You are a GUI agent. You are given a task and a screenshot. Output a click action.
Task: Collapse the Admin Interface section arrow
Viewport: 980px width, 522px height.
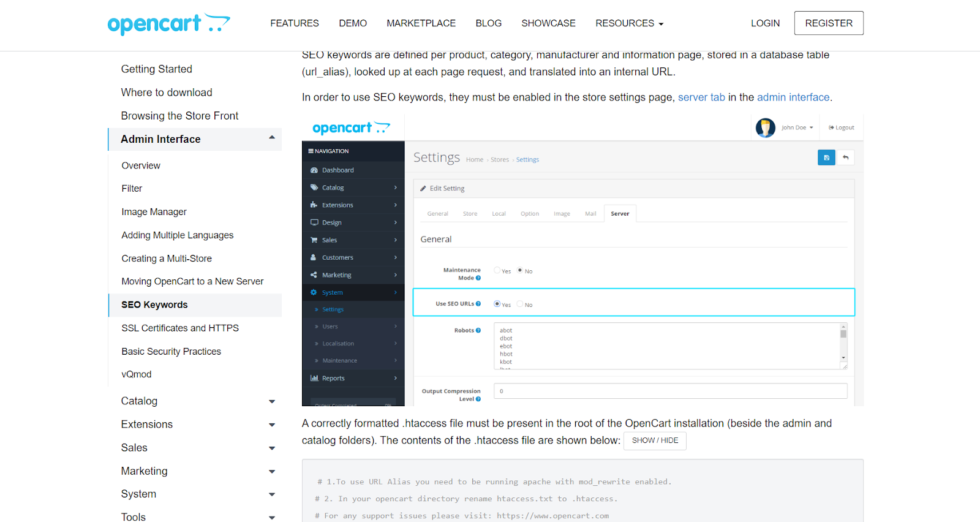[x=272, y=138]
